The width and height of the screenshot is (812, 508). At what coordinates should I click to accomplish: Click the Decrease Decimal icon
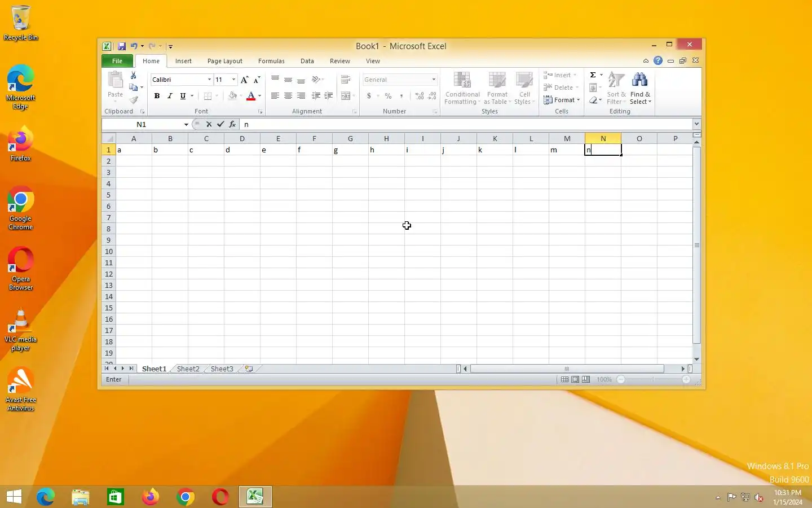(x=433, y=96)
